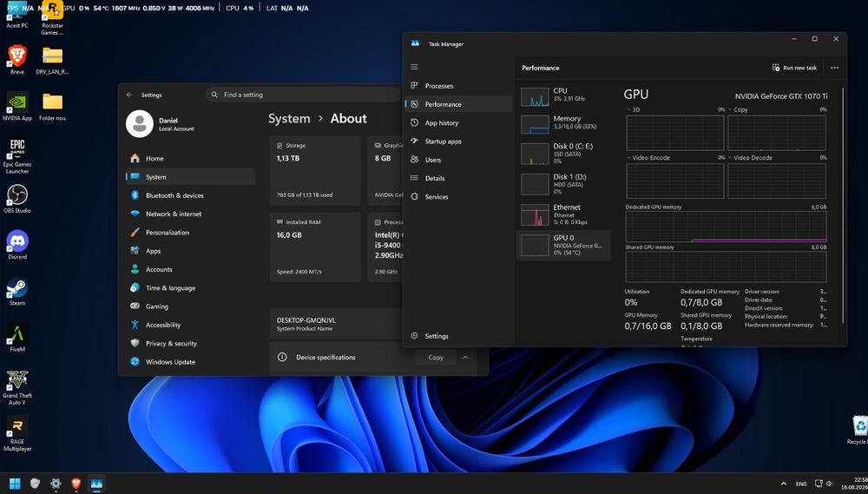Viewport: 868px width, 494px height.
Task: Open the Video Decode graph dropdown
Action: (750, 158)
